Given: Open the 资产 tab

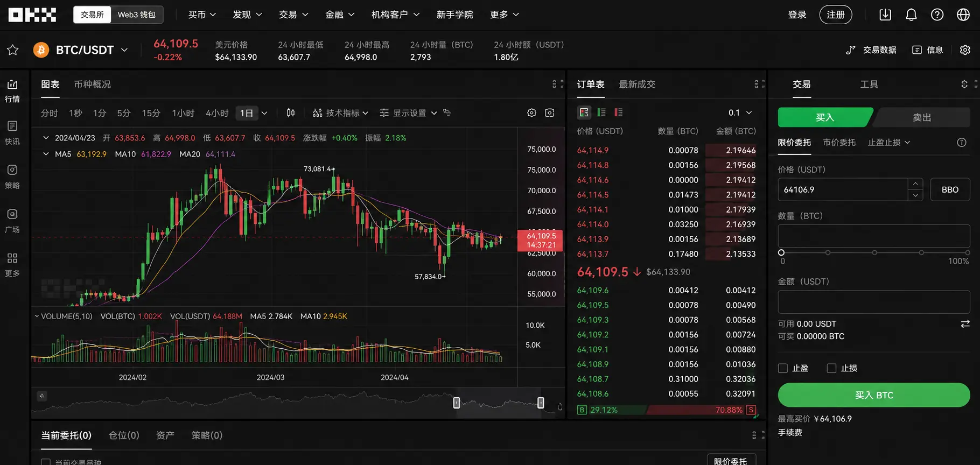Looking at the screenshot, I should coord(165,435).
